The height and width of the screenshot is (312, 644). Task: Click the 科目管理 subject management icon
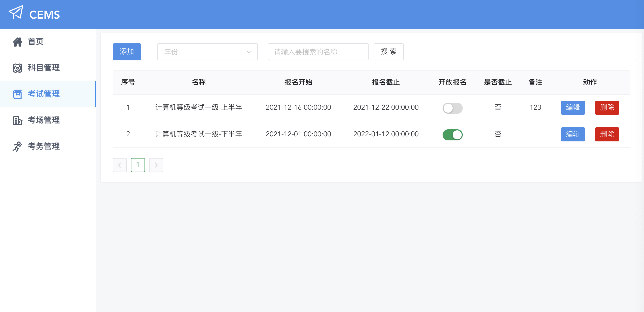coord(18,68)
